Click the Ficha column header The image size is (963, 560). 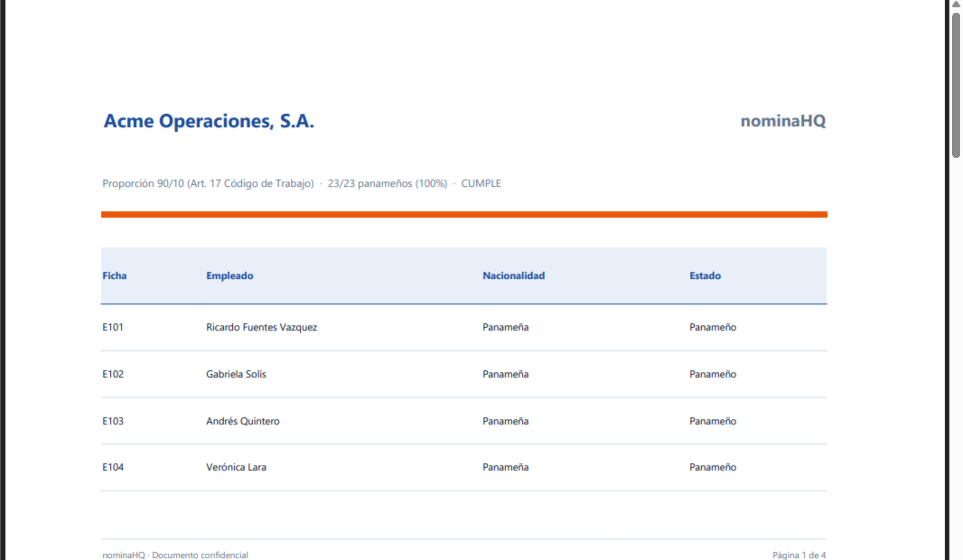tap(114, 275)
